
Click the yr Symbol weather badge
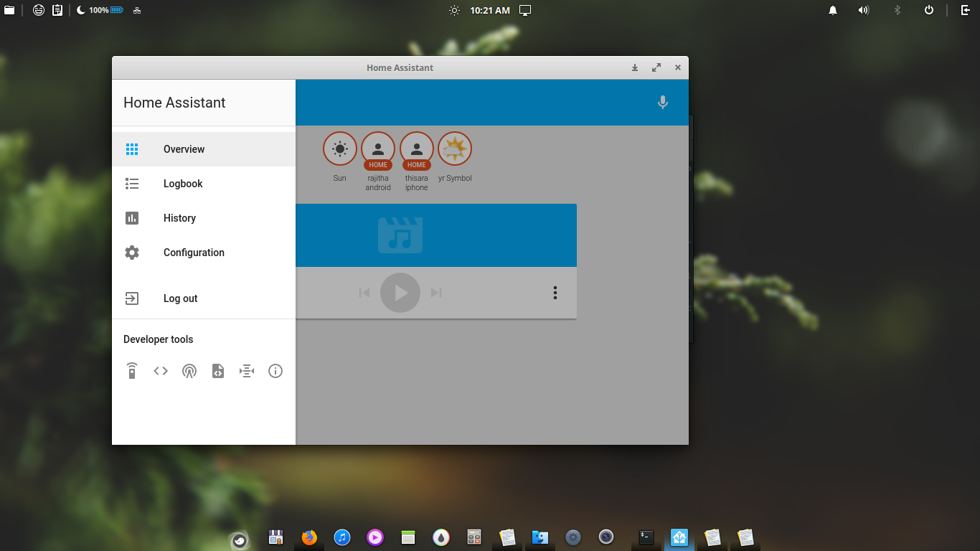coord(455,149)
